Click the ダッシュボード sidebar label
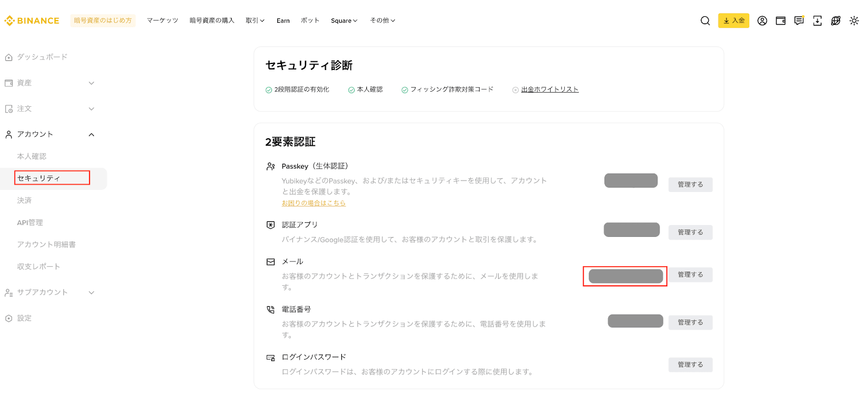 tap(42, 57)
